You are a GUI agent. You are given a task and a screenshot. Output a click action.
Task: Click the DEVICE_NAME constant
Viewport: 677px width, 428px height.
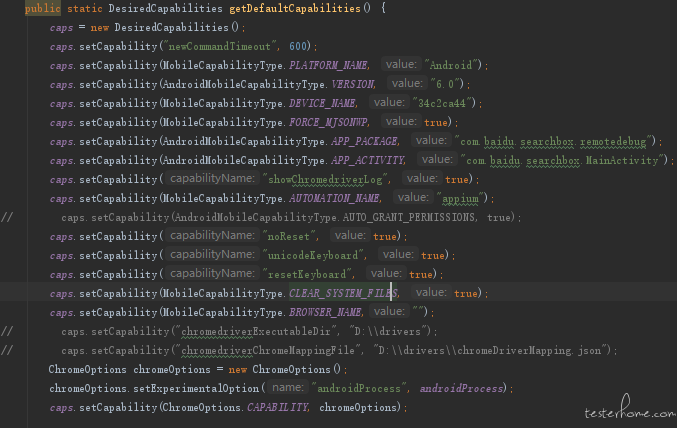tap(323, 103)
